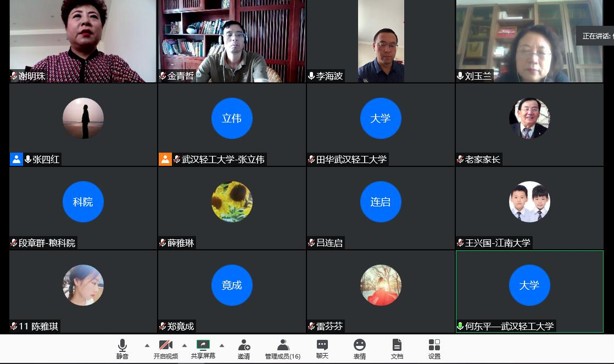Click the 薛雅琳 sunflower avatar
This screenshot has width=614, height=364.
[232, 201]
